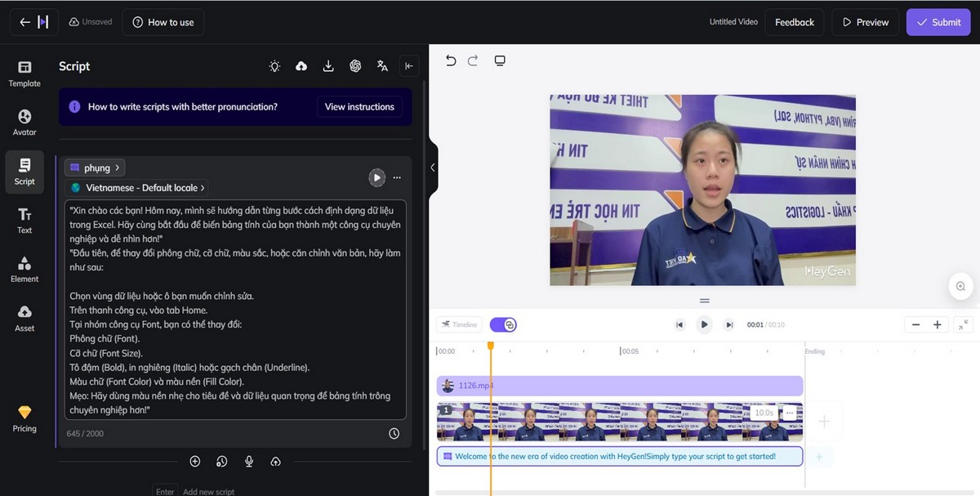Viewport: 980px width, 496px height.
Task: Click the orange playhead marker
Action: 491,345
